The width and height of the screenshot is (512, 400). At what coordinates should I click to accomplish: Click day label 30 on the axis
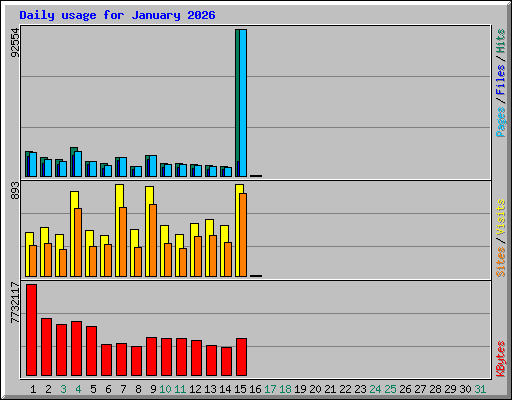pos(465,389)
